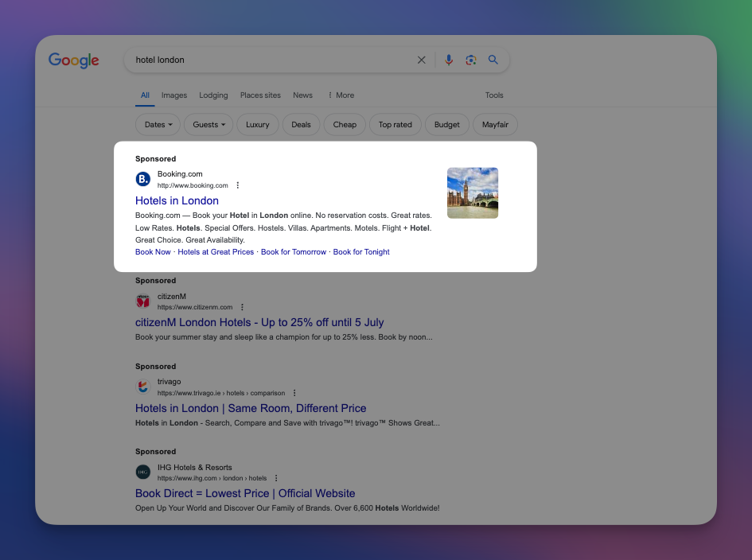The width and height of the screenshot is (752, 560).
Task: Follow the Hotels at Great Prices sitelink
Action: point(216,252)
